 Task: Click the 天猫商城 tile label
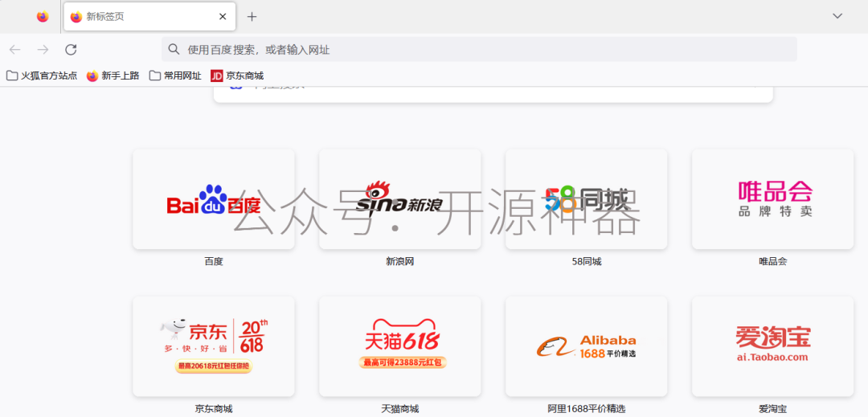[x=399, y=409]
